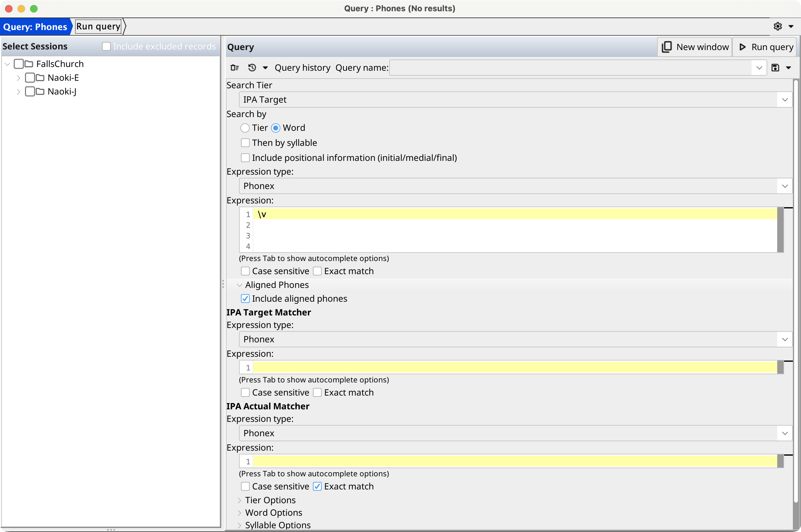Expand the Word Options section
Viewport: 801px width, 532px height.
(x=239, y=513)
